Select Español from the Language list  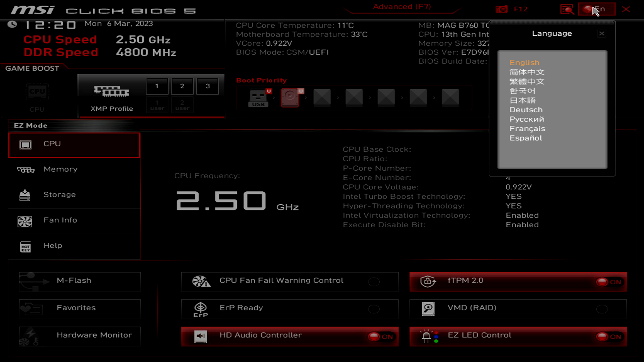[526, 138]
